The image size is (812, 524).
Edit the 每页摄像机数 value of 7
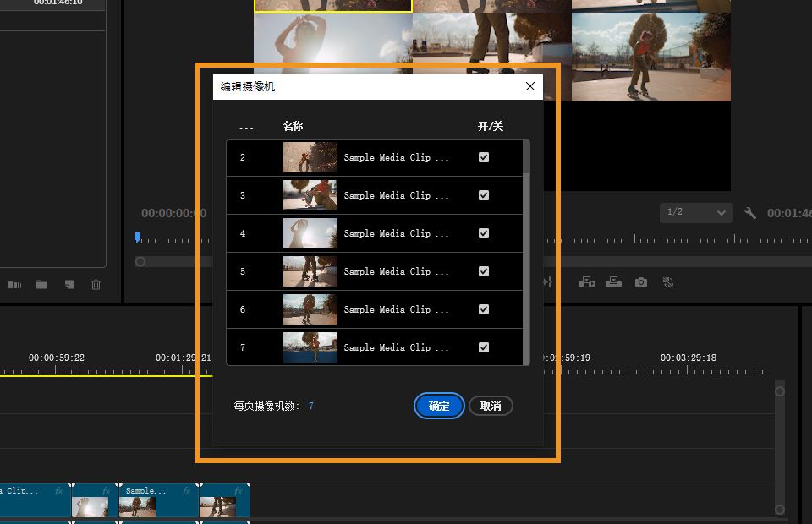point(311,406)
